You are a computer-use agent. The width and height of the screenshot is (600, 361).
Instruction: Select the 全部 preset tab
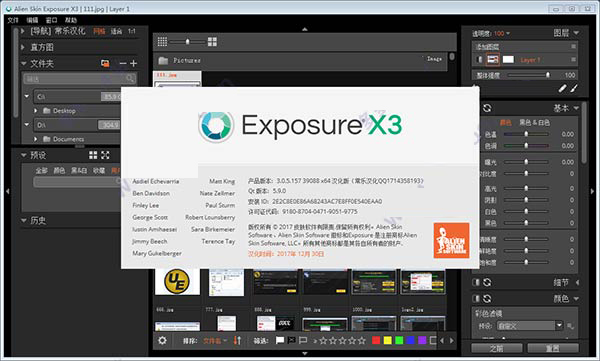(x=42, y=170)
